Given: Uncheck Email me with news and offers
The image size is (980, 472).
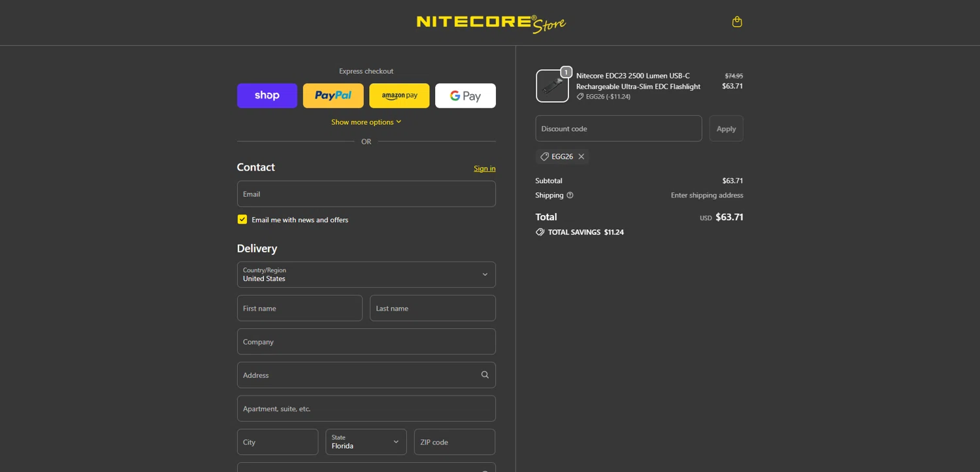Looking at the screenshot, I should (x=242, y=220).
